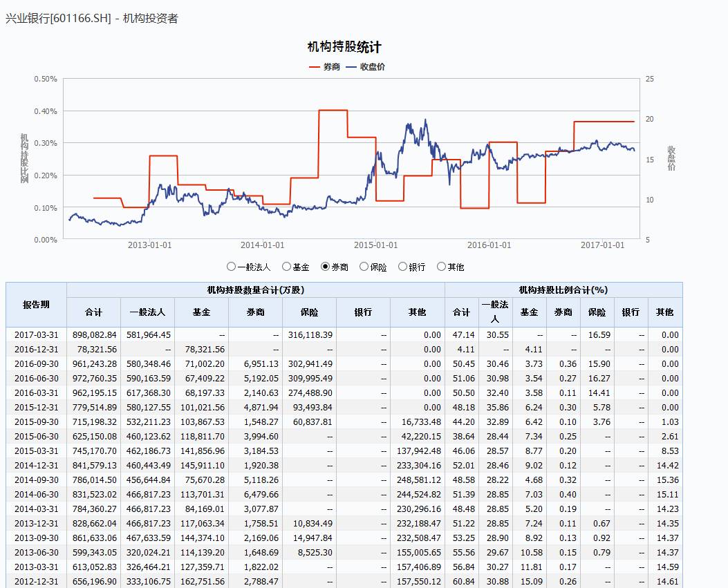Click the 基金 percentage 10.58
This screenshot has height=588, width=728.
[x=532, y=552]
